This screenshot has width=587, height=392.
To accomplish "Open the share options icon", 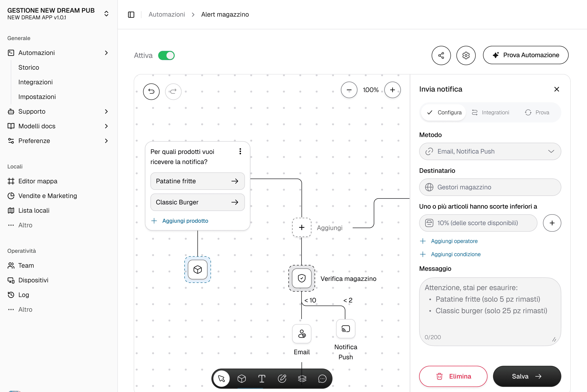I will [x=441, y=55].
